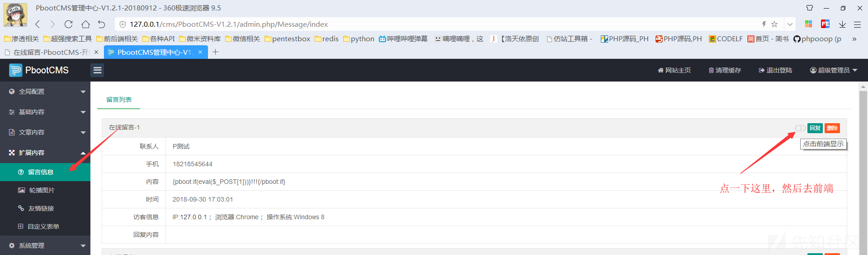Expand the 全局配置 sidebar menu
The height and width of the screenshot is (255, 868).
(45, 91)
